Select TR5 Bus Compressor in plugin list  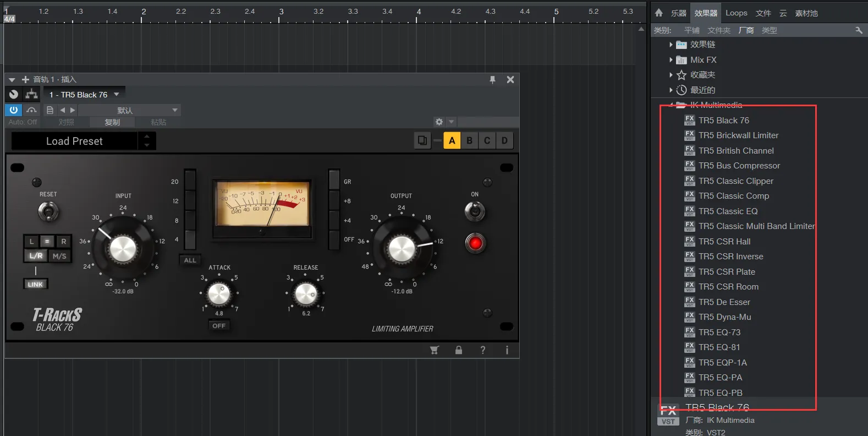(739, 166)
